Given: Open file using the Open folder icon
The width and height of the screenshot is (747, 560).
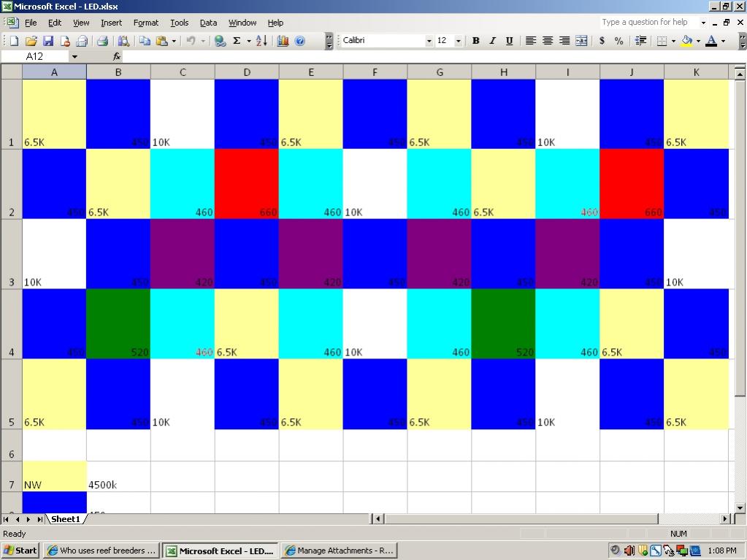Looking at the screenshot, I should tap(31, 41).
